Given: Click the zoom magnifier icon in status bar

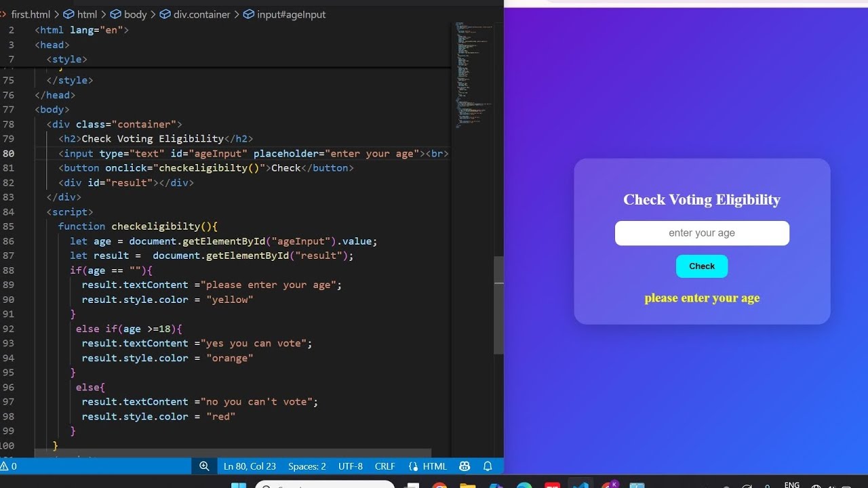Looking at the screenshot, I should pyautogui.click(x=204, y=466).
